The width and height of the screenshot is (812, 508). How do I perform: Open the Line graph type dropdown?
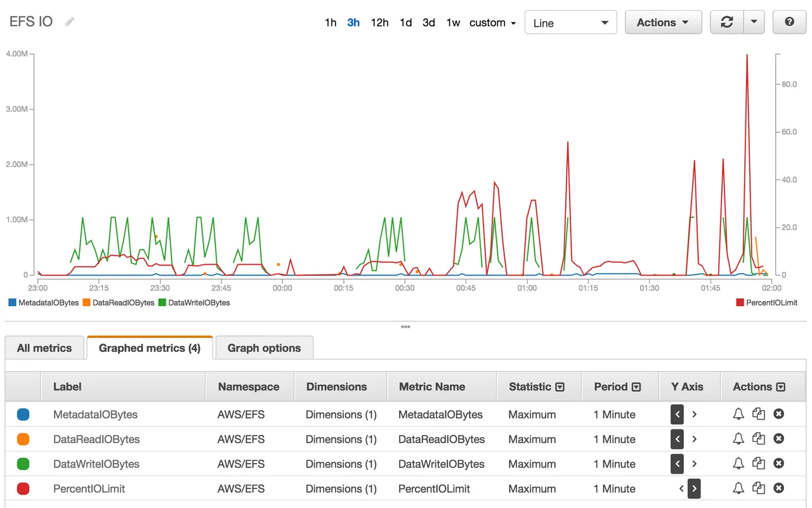[x=571, y=22]
